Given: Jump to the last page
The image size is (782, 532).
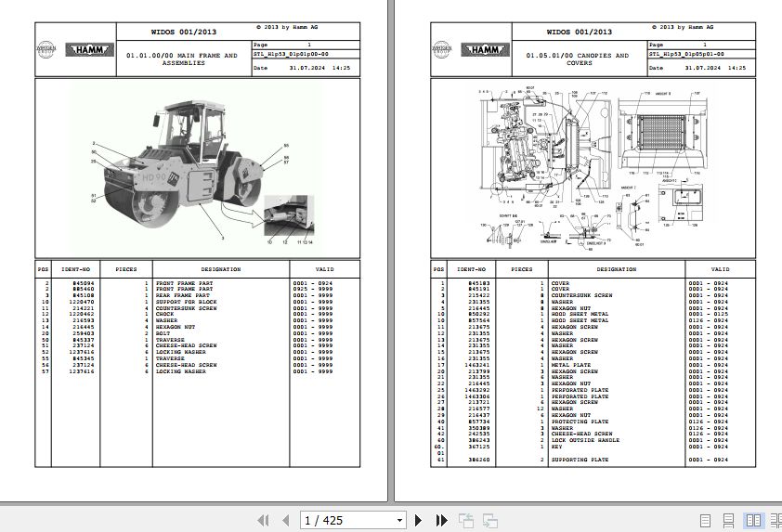Looking at the screenshot, I should 441,521.
